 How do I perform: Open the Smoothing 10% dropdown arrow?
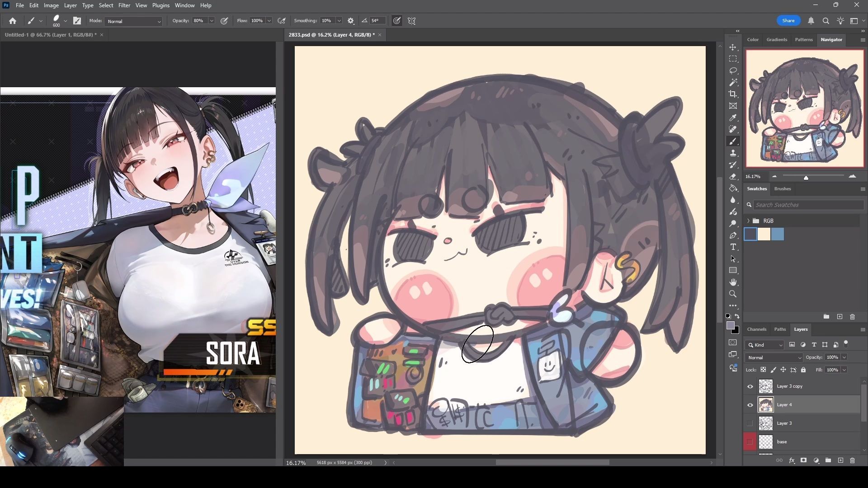pos(339,21)
